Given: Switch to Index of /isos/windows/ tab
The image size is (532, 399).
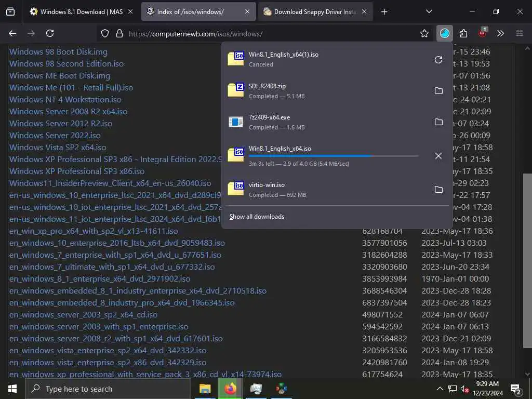Looking at the screenshot, I should [198, 12].
